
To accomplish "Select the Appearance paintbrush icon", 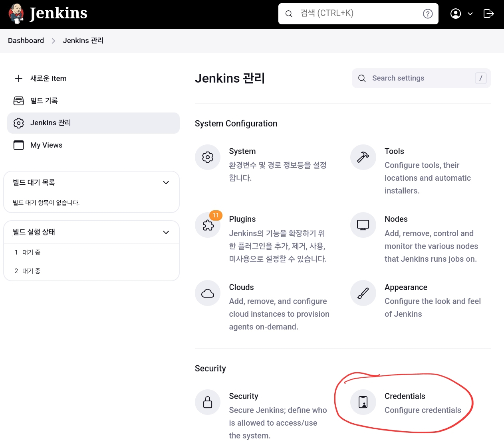I will [363, 293].
